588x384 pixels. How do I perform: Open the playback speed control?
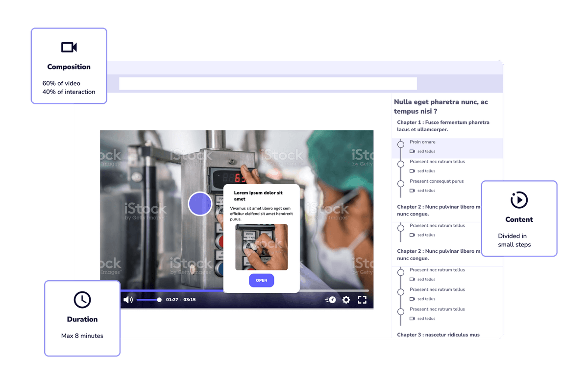(331, 300)
